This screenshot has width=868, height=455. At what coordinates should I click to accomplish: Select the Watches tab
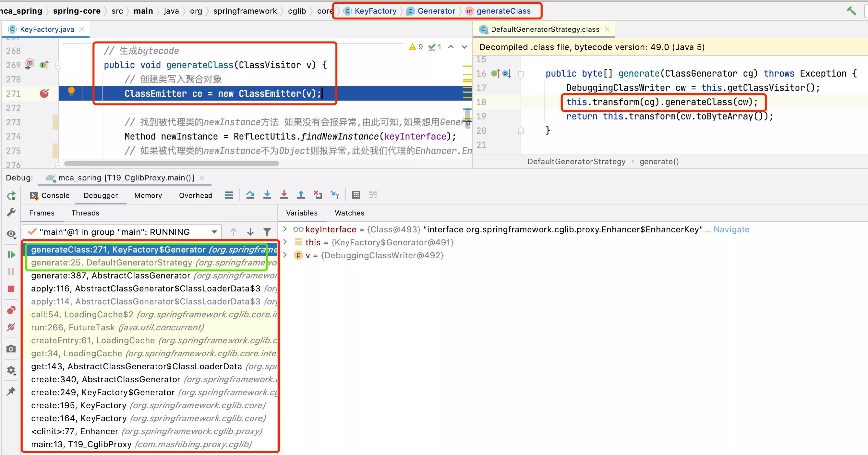(x=349, y=213)
